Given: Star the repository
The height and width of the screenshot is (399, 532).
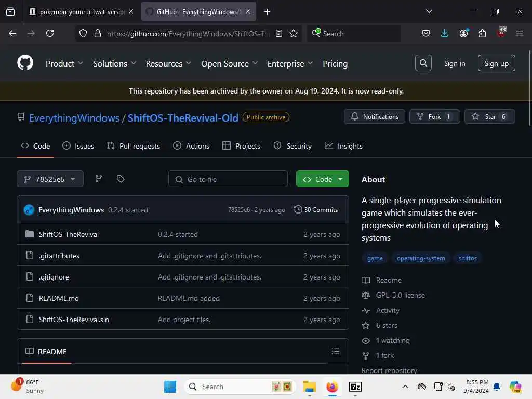Looking at the screenshot, I should pyautogui.click(x=489, y=116).
